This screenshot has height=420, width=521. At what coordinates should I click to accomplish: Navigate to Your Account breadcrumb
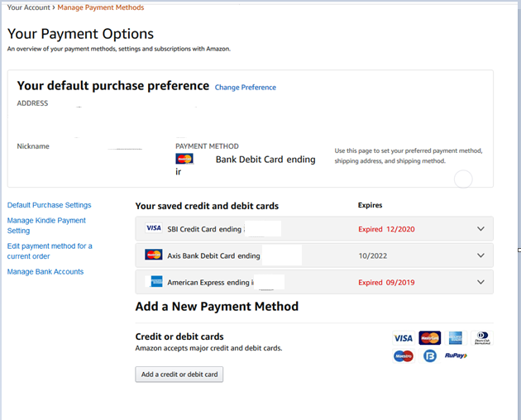coord(28,7)
